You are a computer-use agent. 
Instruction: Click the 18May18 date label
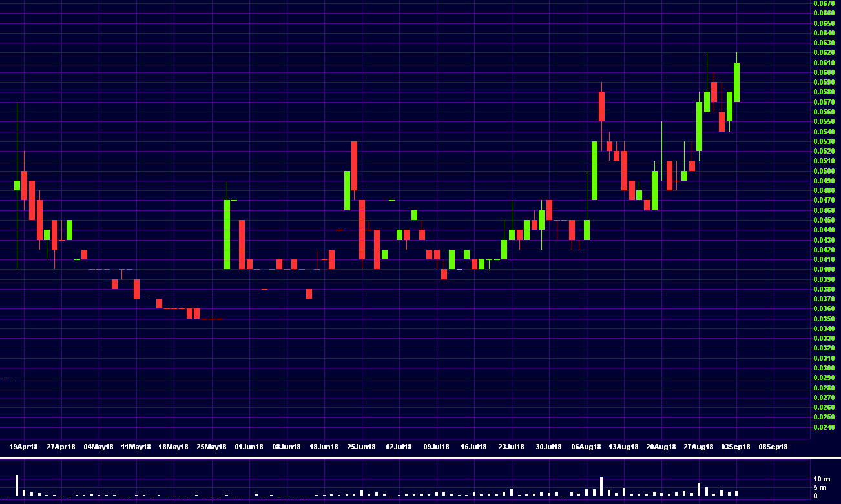(173, 447)
